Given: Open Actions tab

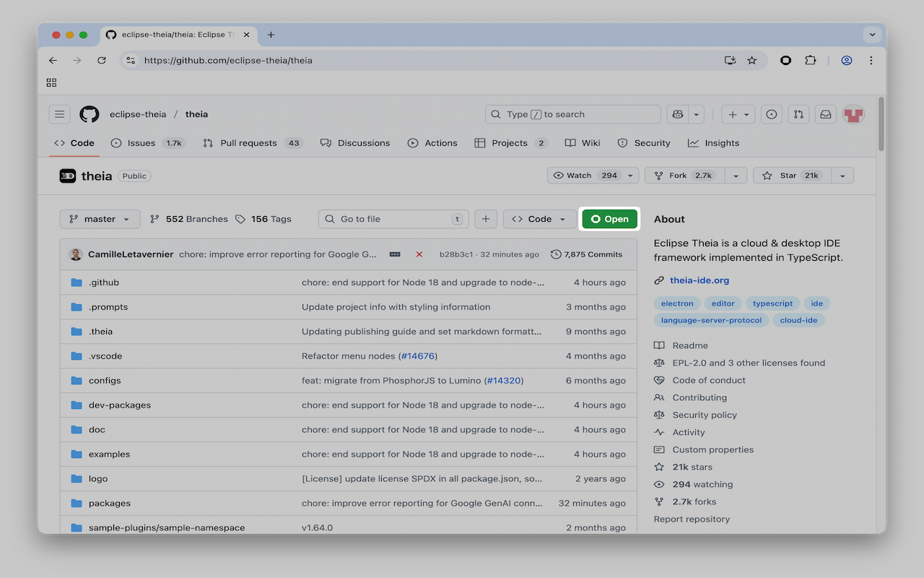Looking at the screenshot, I should 432,143.
